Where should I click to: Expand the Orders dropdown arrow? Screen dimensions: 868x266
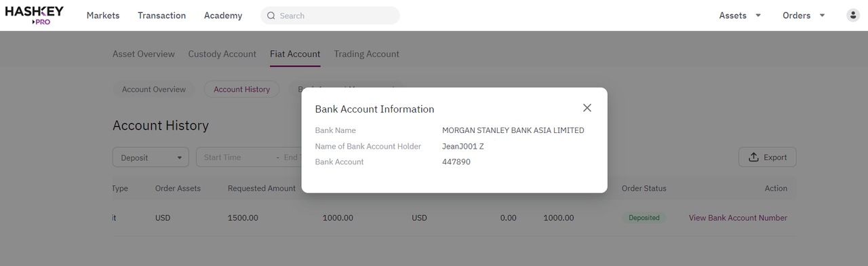pos(822,16)
